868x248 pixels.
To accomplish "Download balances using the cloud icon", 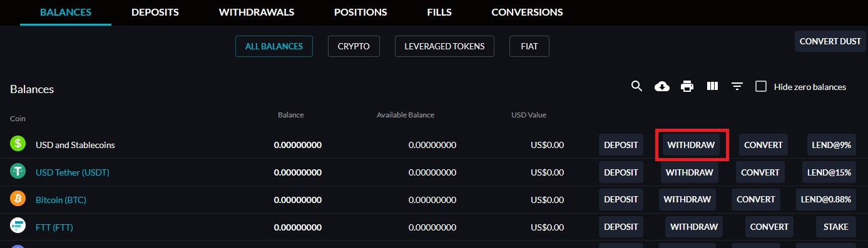I will click(661, 86).
